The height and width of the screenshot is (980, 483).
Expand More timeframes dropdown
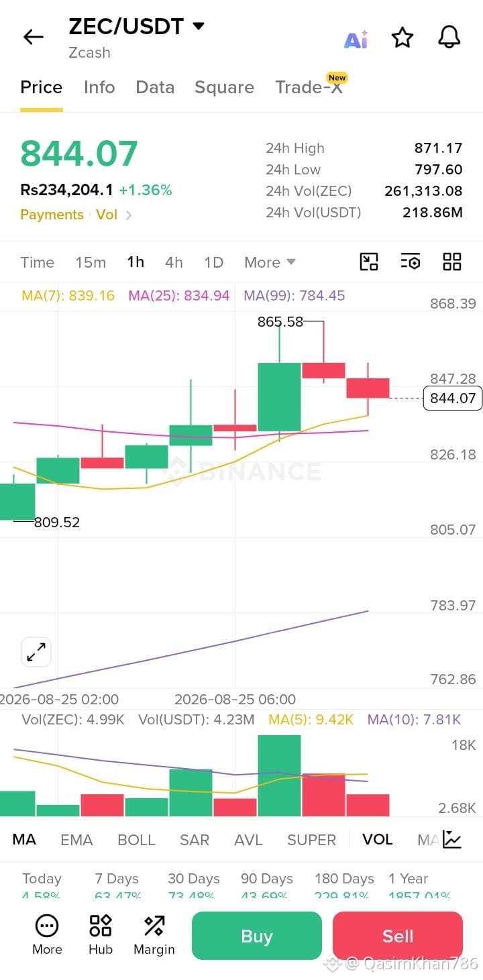pos(270,262)
